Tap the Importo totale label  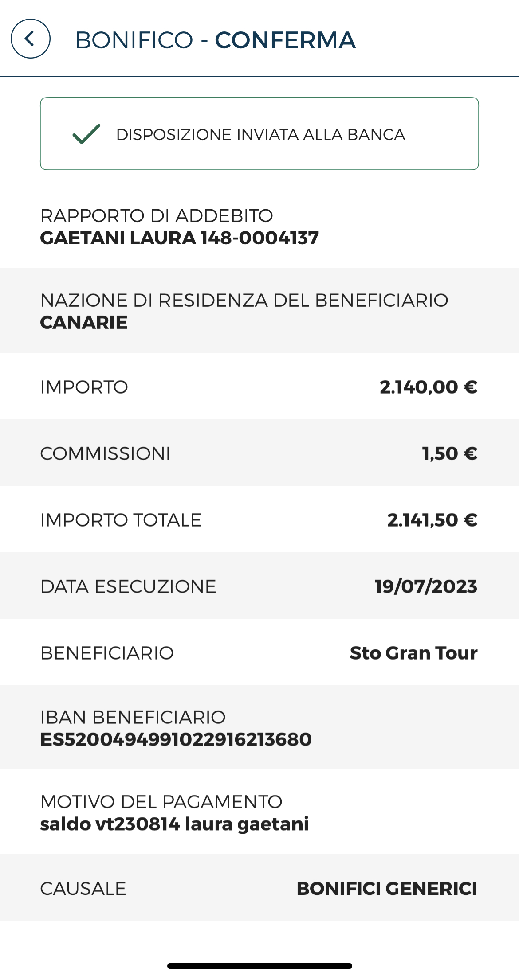coord(121,520)
